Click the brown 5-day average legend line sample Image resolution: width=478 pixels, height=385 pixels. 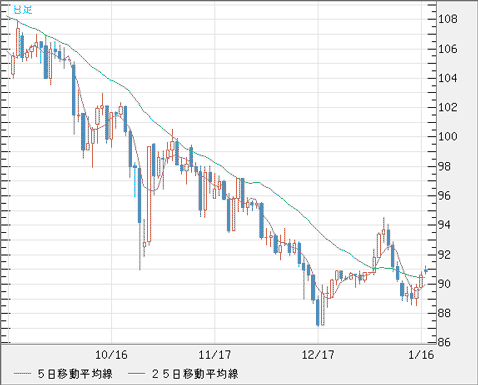(23, 374)
